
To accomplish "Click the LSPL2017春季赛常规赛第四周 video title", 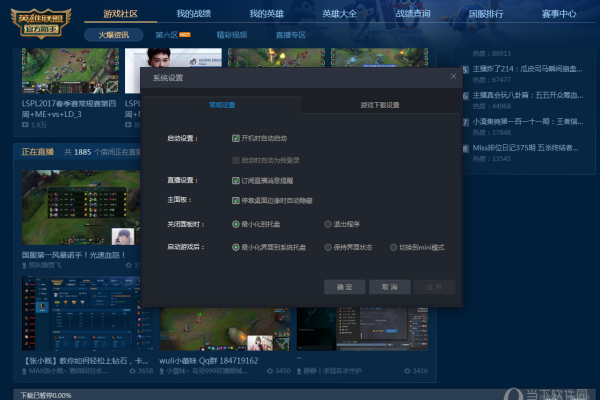I will pyautogui.click(x=69, y=109).
